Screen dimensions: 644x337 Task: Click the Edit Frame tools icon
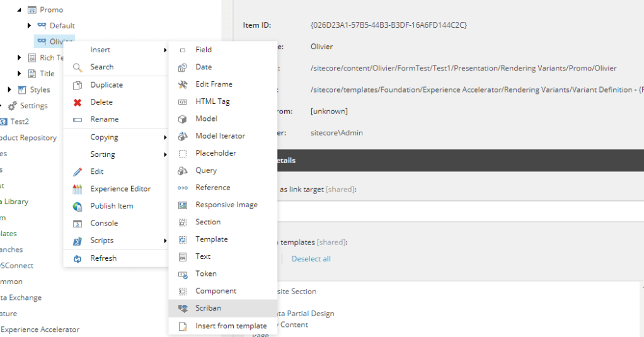pos(183,84)
